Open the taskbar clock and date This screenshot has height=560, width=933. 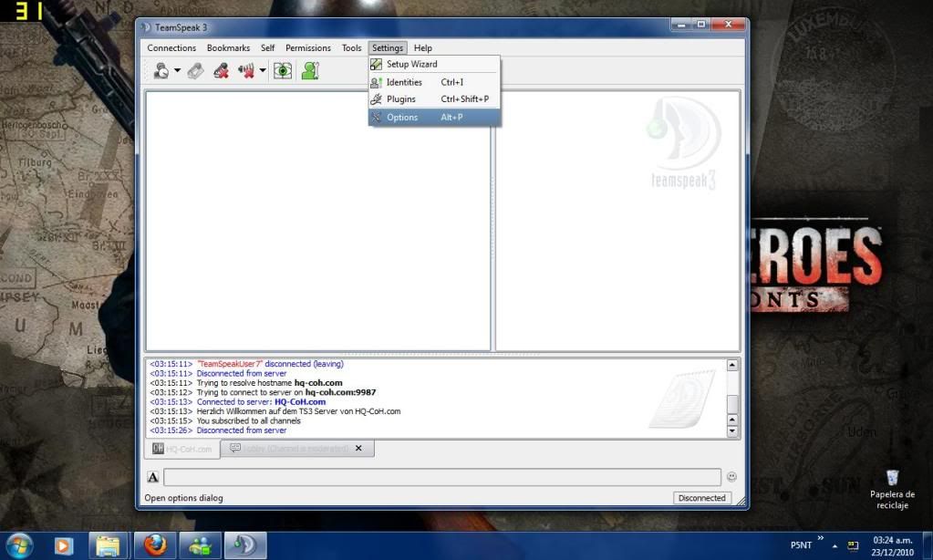point(892,545)
